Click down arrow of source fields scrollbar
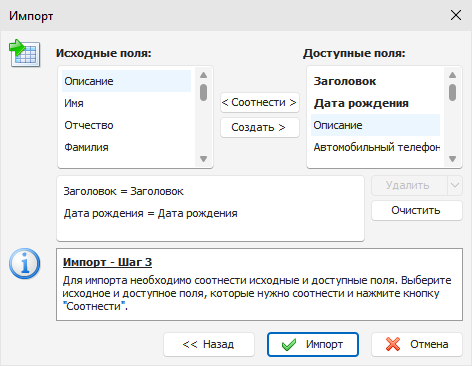 click(204, 159)
